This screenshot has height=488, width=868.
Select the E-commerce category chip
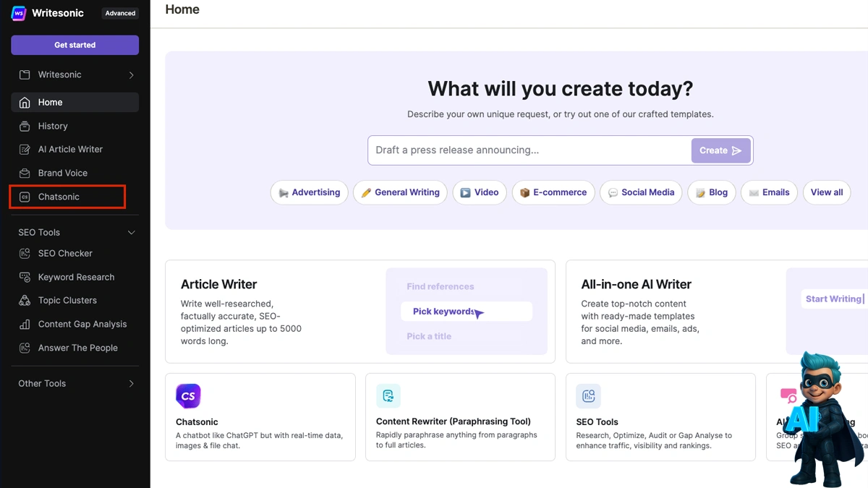click(x=553, y=193)
